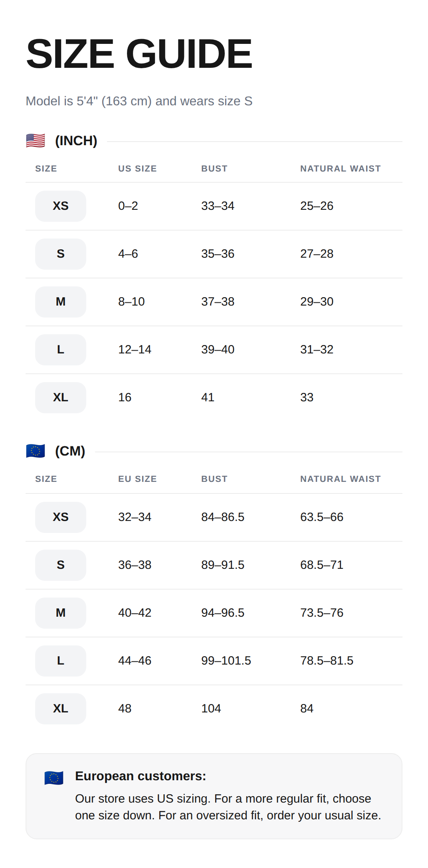Select the L size badge in the inch table

(61, 350)
